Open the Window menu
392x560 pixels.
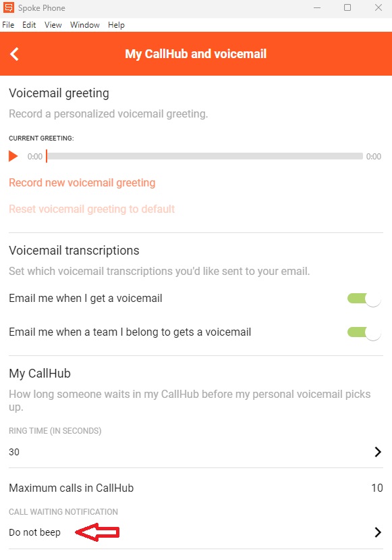pos(85,25)
